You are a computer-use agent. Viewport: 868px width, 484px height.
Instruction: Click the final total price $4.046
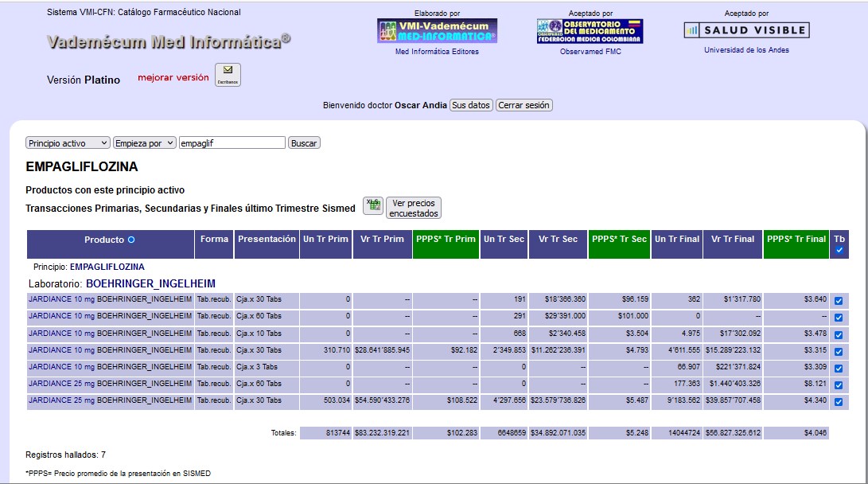815,432
